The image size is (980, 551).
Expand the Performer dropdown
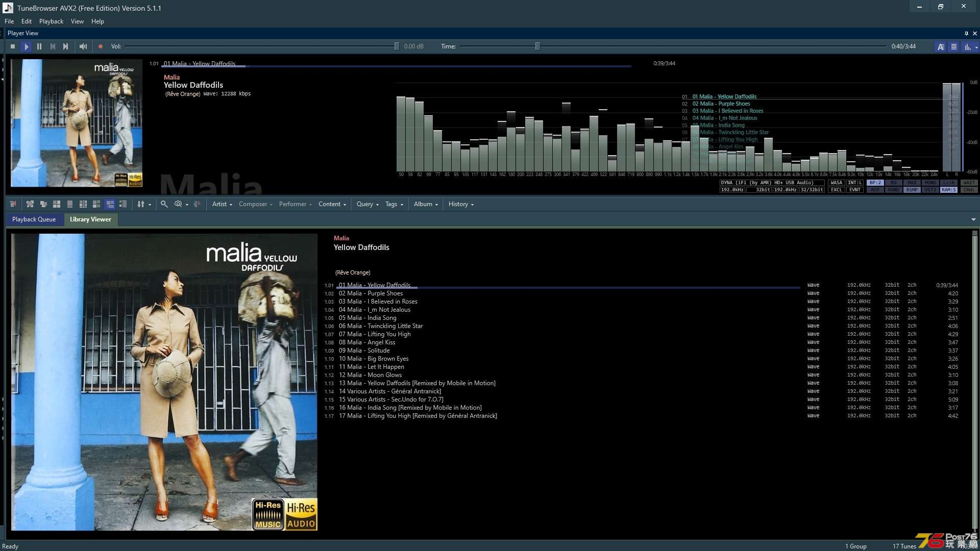[x=295, y=204]
